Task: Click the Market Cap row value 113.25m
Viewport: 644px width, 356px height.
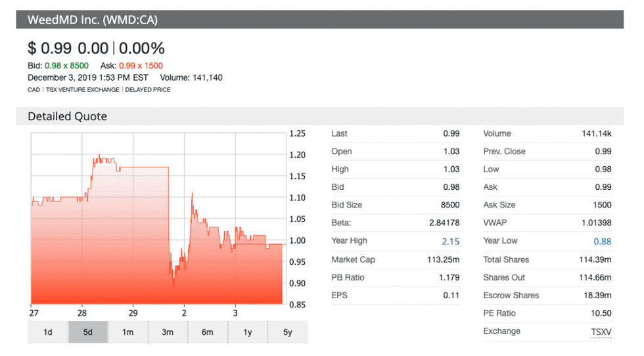Action: click(x=444, y=259)
